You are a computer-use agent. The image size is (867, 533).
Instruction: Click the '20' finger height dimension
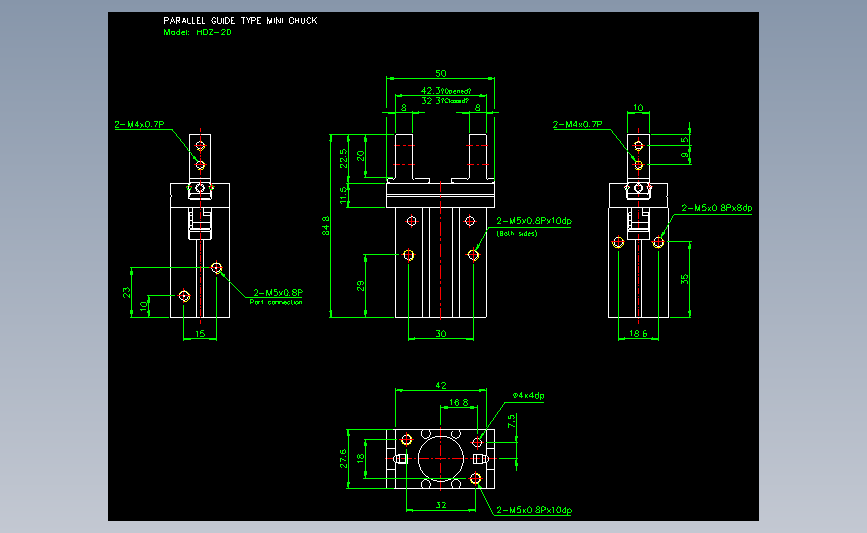tap(361, 156)
